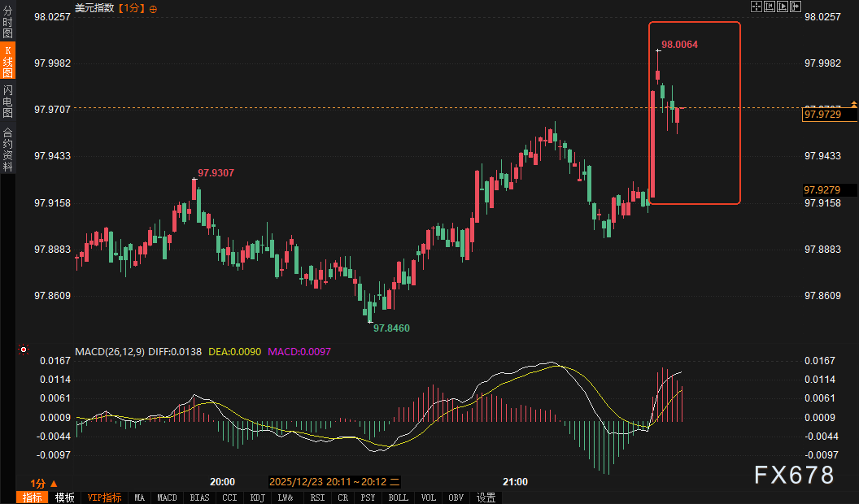Switch to the 模板 tab
859x504 pixels.
tap(65, 497)
